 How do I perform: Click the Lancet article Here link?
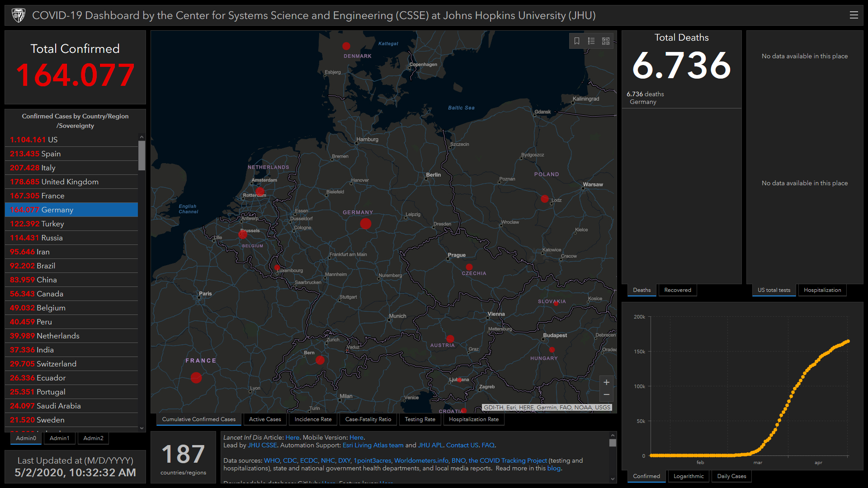[292, 437]
